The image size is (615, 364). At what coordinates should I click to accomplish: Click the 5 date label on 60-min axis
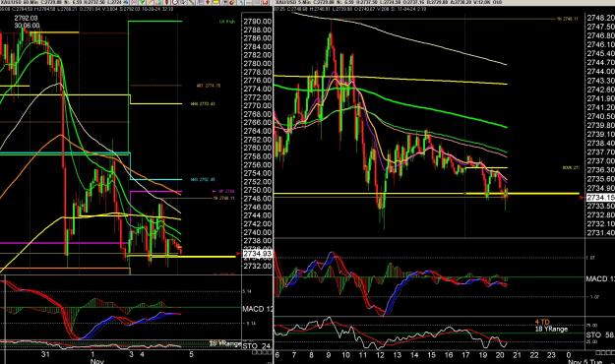pos(192,354)
